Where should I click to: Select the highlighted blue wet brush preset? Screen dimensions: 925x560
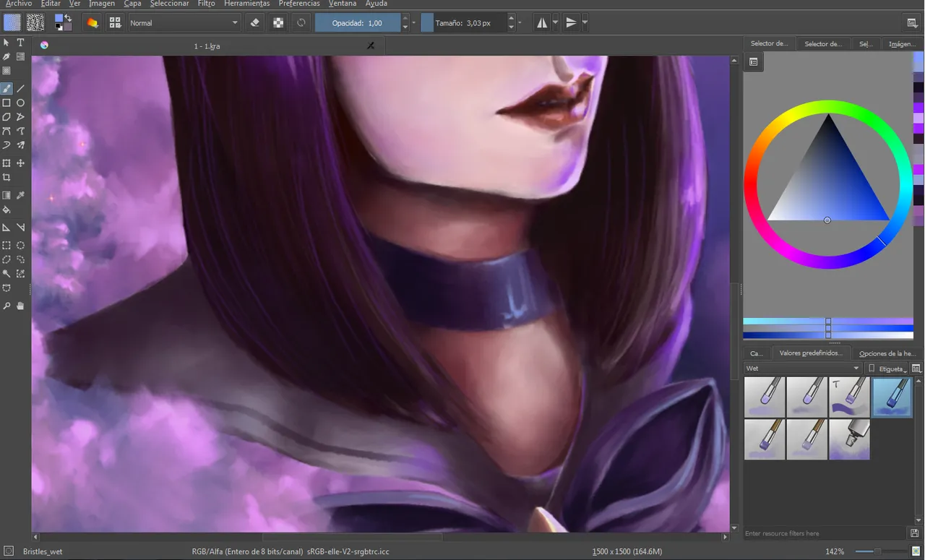[x=892, y=397]
